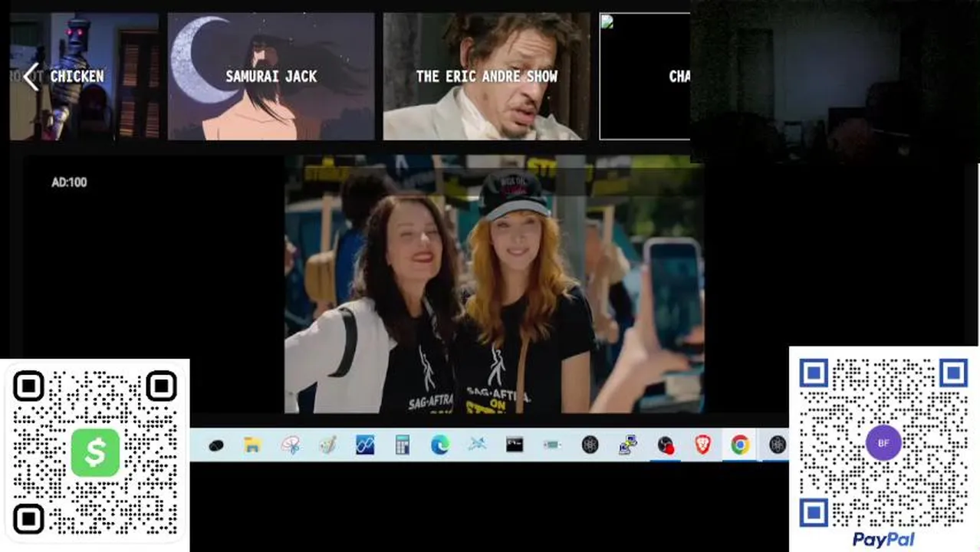This screenshot has width=980, height=552.
Task: Click the AD:100 countdown label
Action: [69, 182]
